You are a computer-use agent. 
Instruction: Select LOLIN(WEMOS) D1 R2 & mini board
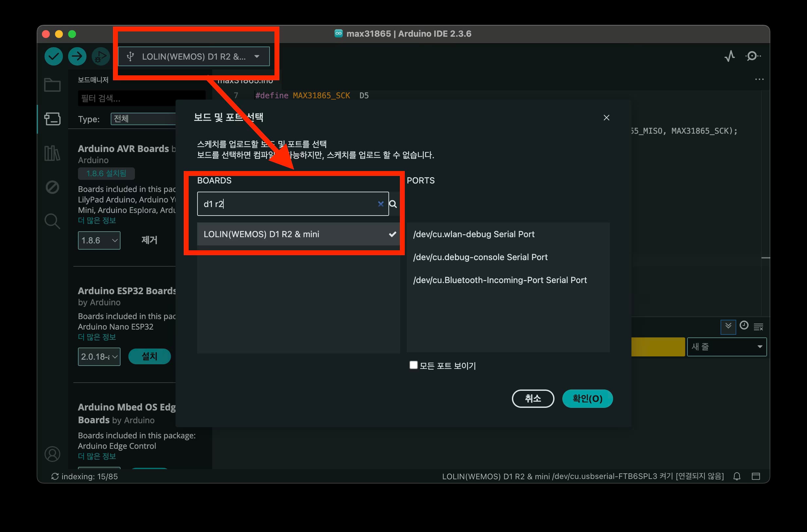(x=298, y=234)
